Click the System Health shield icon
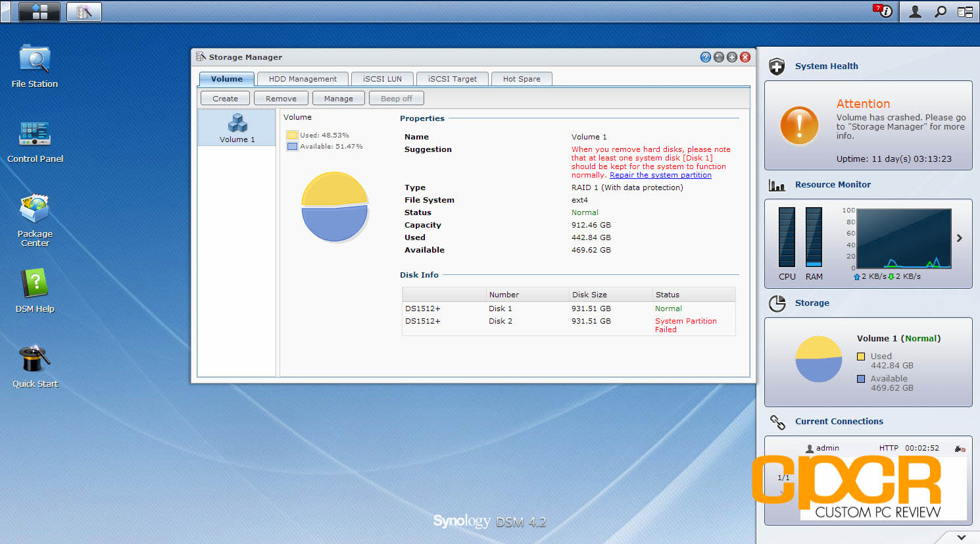 tap(777, 66)
